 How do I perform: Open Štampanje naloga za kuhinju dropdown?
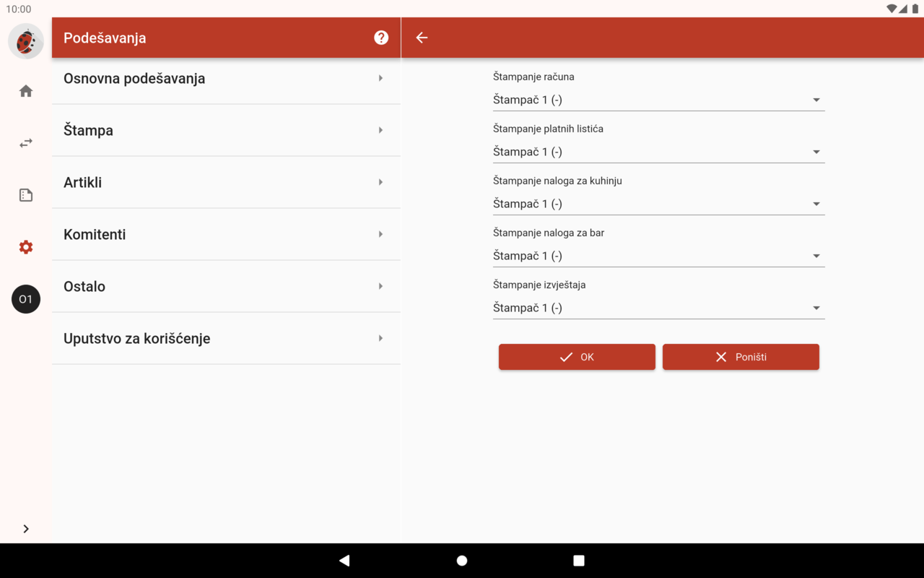[658, 204]
